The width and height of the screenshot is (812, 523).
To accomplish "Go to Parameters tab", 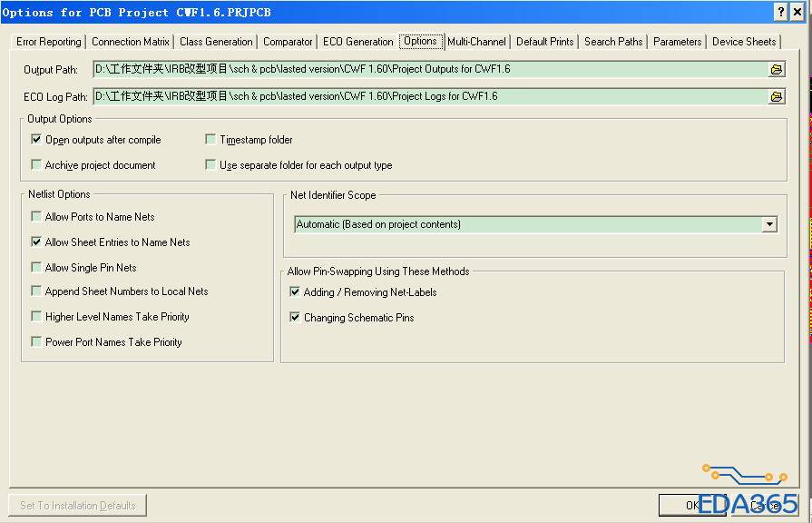I will 678,42.
